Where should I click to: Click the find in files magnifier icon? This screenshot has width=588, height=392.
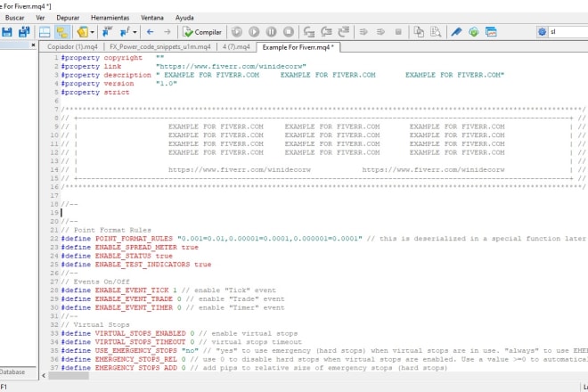[436, 32]
